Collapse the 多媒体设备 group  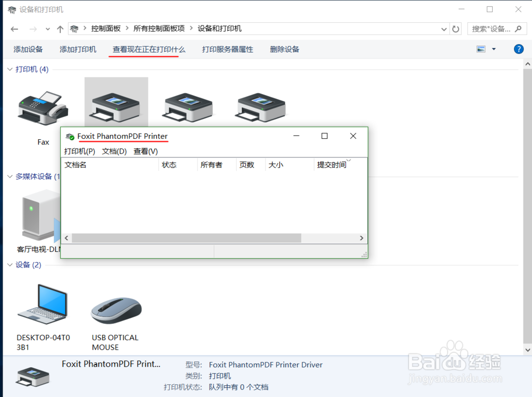(10, 176)
